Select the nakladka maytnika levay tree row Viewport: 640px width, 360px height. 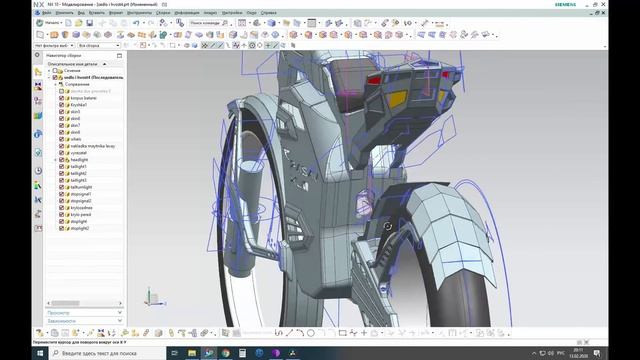[93, 146]
